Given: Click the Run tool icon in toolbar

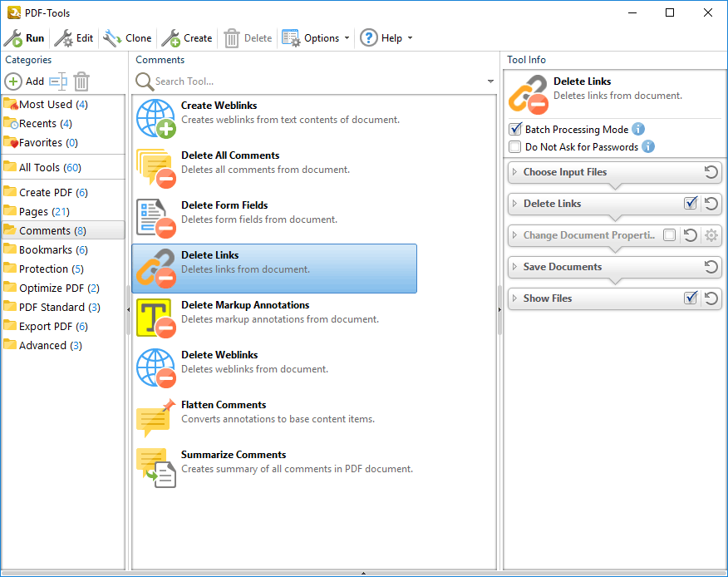Looking at the screenshot, I should 13,38.
